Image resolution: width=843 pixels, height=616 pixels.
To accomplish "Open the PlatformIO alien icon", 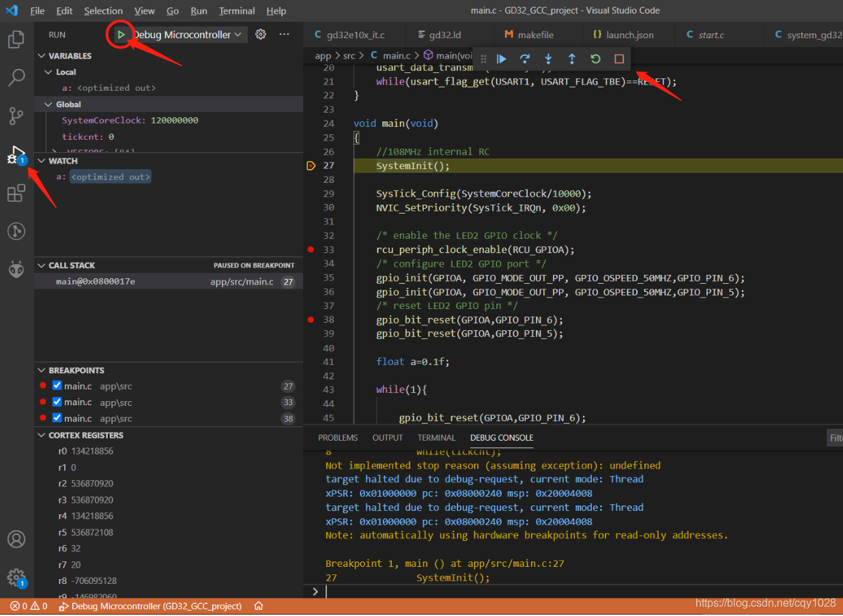I will [16, 270].
